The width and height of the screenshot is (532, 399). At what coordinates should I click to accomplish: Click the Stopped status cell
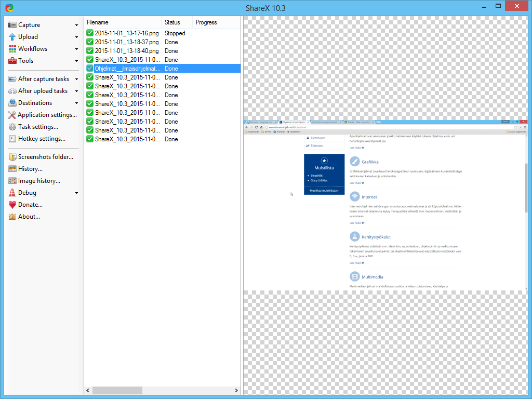[175, 33]
